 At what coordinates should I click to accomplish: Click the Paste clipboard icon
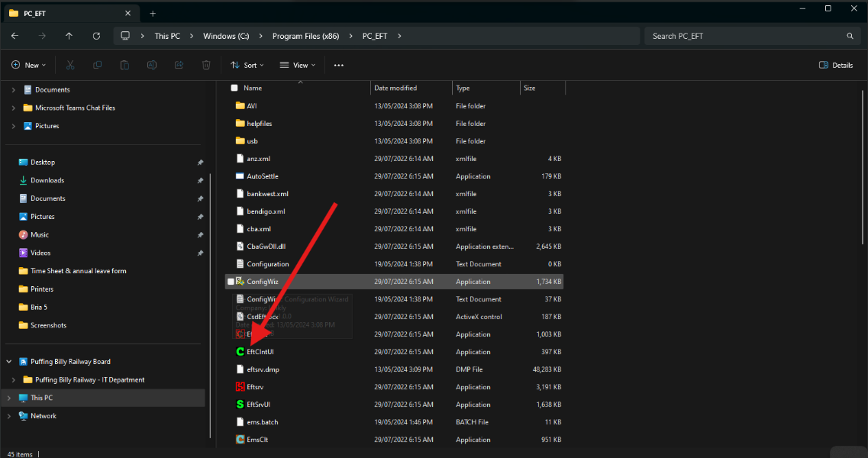124,66
